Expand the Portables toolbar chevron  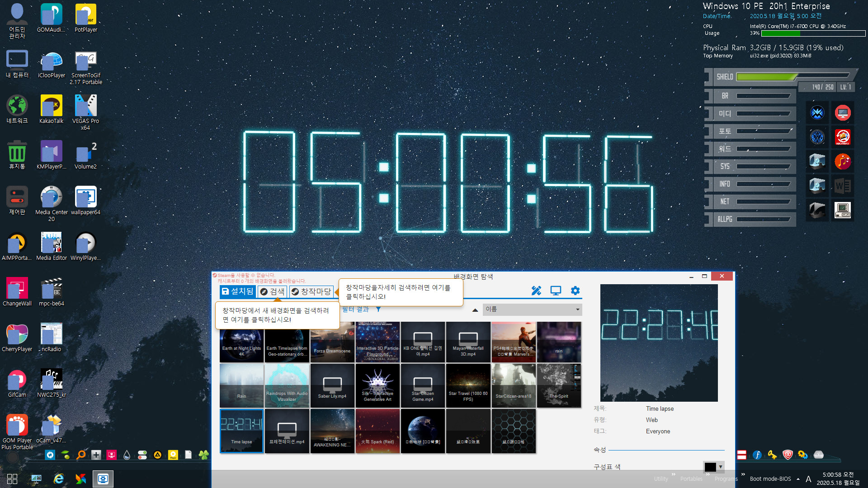[x=708, y=474]
